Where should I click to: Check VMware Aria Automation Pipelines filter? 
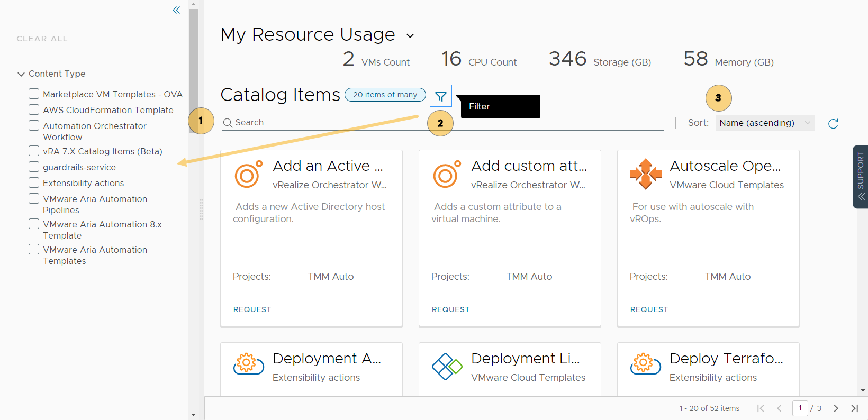pyautogui.click(x=34, y=198)
